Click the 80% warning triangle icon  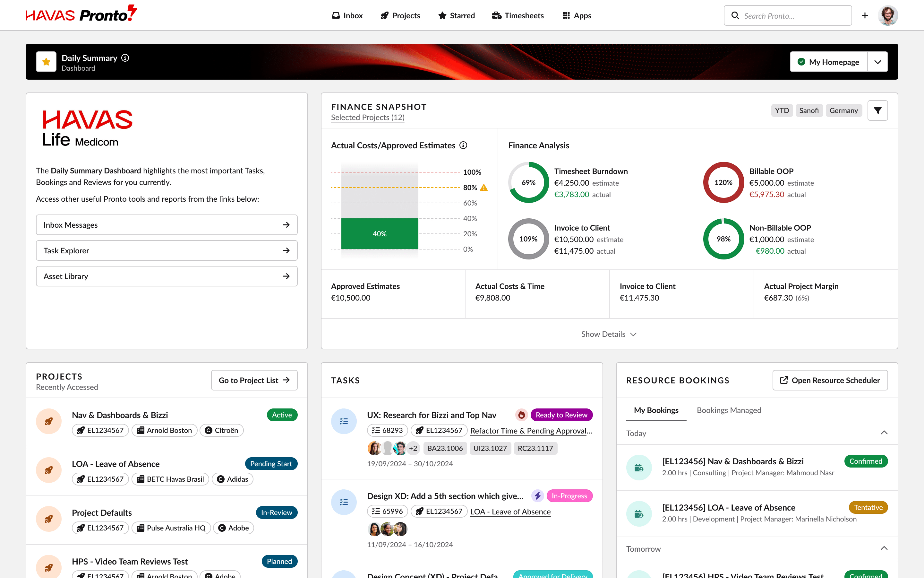(484, 187)
